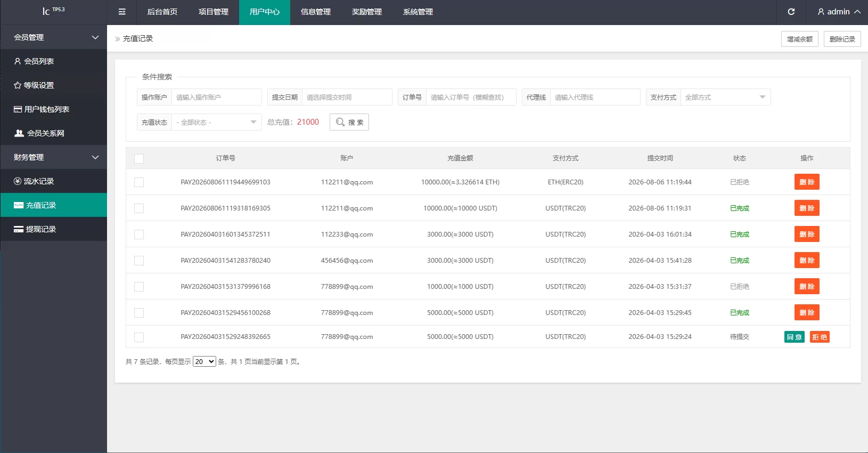Tick checkbox for order PAY202604031529248392665

click(139, 337)
